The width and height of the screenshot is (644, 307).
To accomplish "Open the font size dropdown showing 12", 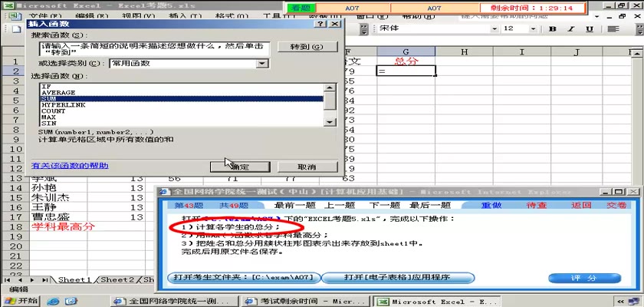I will pyautogui.click(x=533, y=28).
